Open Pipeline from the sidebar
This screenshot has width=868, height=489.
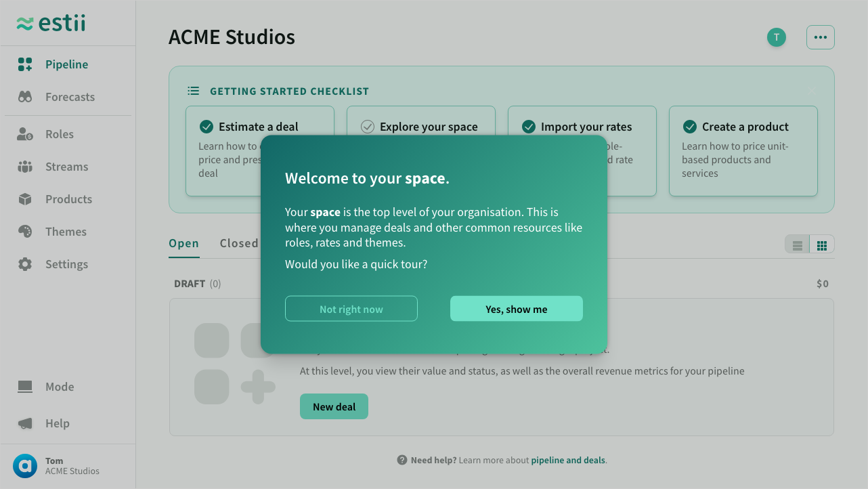pos(66,64)
